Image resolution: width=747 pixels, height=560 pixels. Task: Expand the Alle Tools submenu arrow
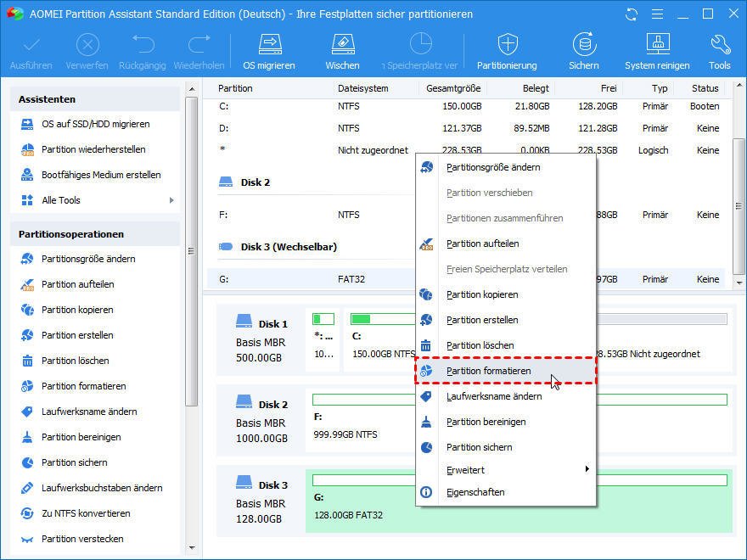click(171, 200)
